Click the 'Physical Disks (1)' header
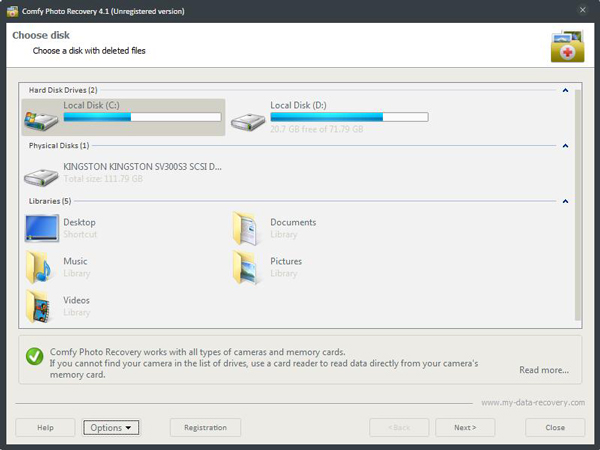This screenshot has height=450, width=600. (59, 146)
